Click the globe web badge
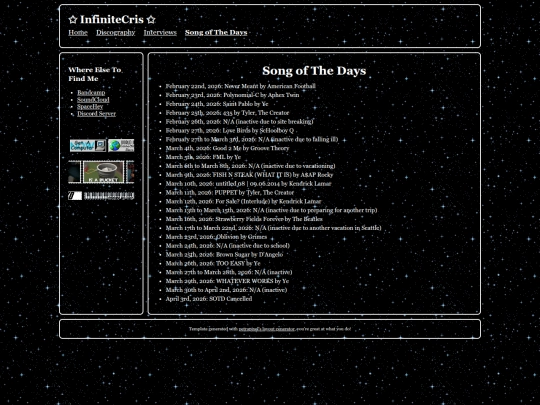 click(x=121, y=145)
